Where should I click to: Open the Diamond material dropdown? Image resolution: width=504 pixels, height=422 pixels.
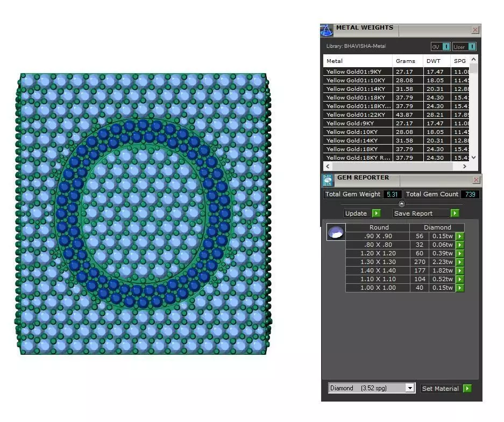409,388
